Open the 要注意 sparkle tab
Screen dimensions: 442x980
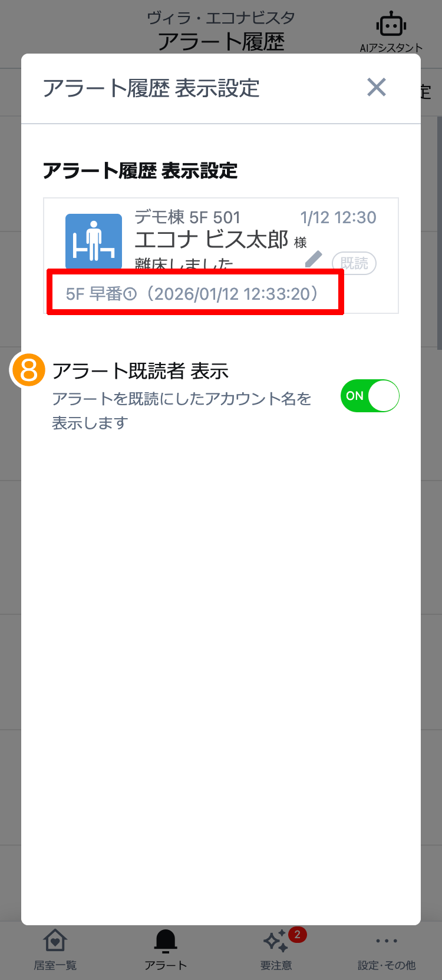pyautogui.click(x=276, y=949)
